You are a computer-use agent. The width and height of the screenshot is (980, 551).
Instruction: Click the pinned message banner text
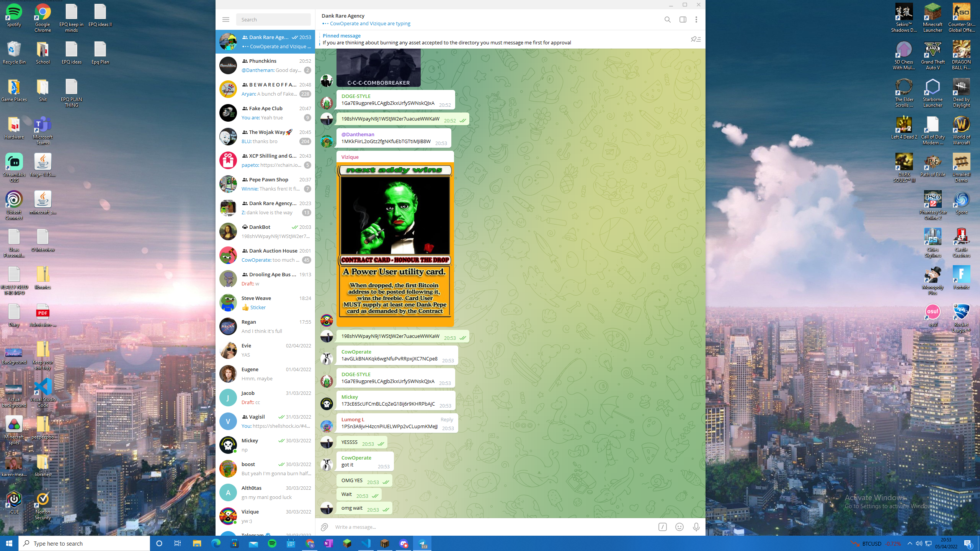pyautogui.click(x=447, y=42)
